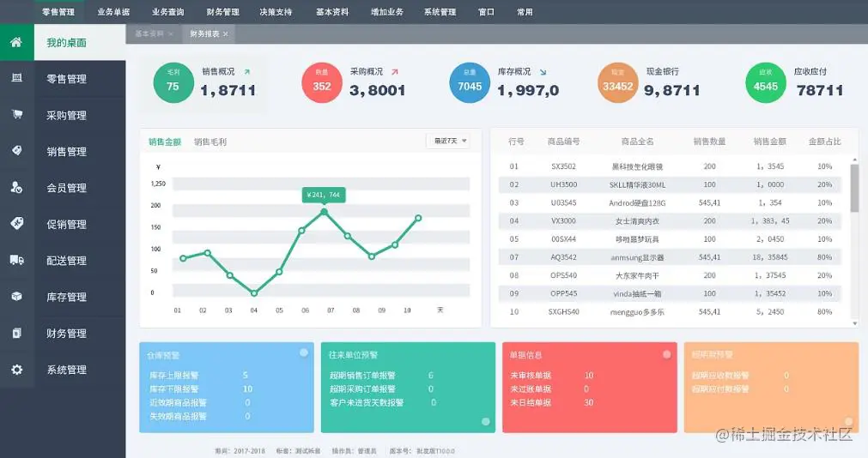Click the 系统管理 gear icon
This screenshot has height=458, width=868.
pyautogui.click(x=16, y=369)
